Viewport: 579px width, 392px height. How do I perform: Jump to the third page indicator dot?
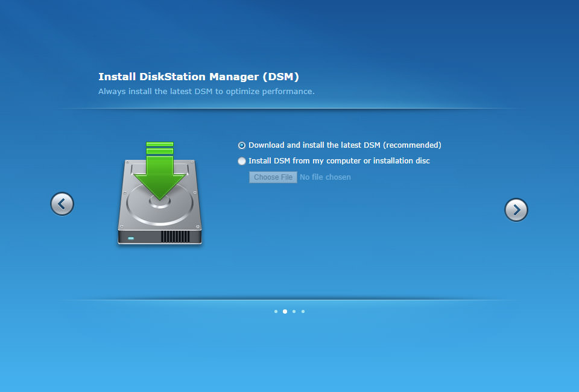[x=294, y=312]
